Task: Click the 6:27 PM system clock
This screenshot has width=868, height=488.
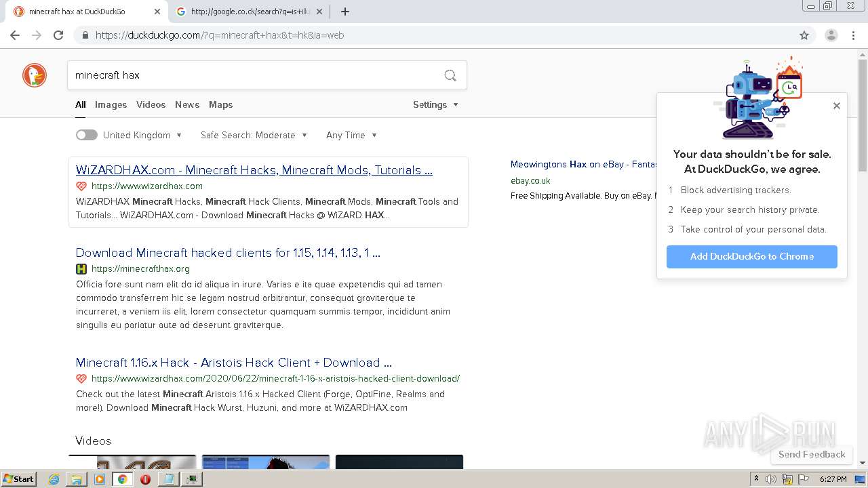Action: tap(833, 479)
